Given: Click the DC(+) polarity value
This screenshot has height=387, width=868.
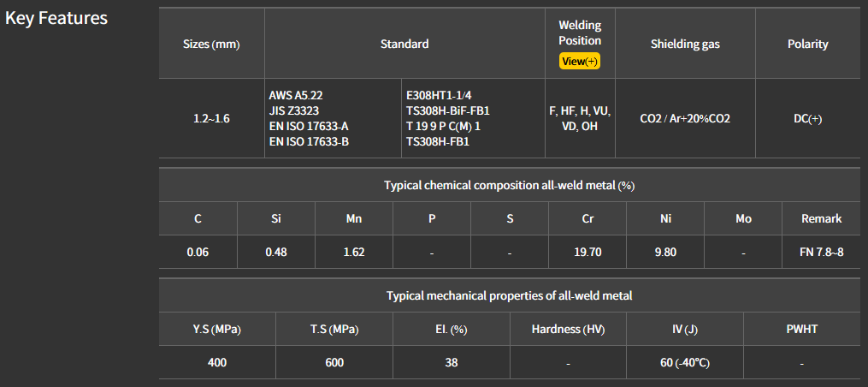Looking at the screenshot, I should pos(807,118).
